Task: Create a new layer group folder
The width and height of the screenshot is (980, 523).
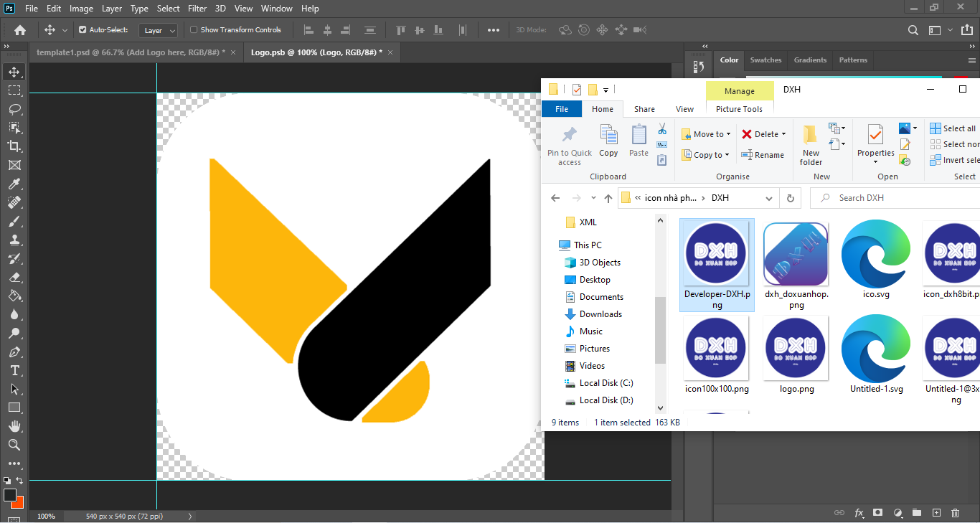Action: point(917,513)
